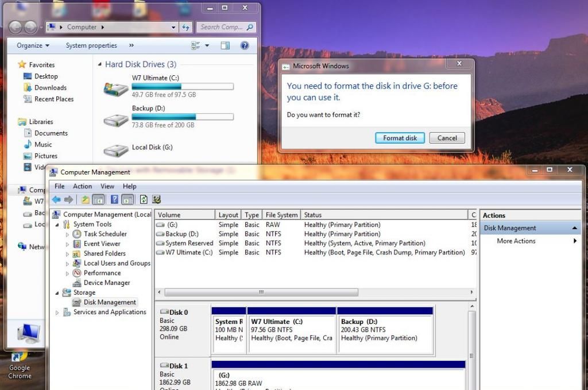Click the Task Scheduler clock icon
Screen dimensions: 588x390
click(x=77, y=234)
